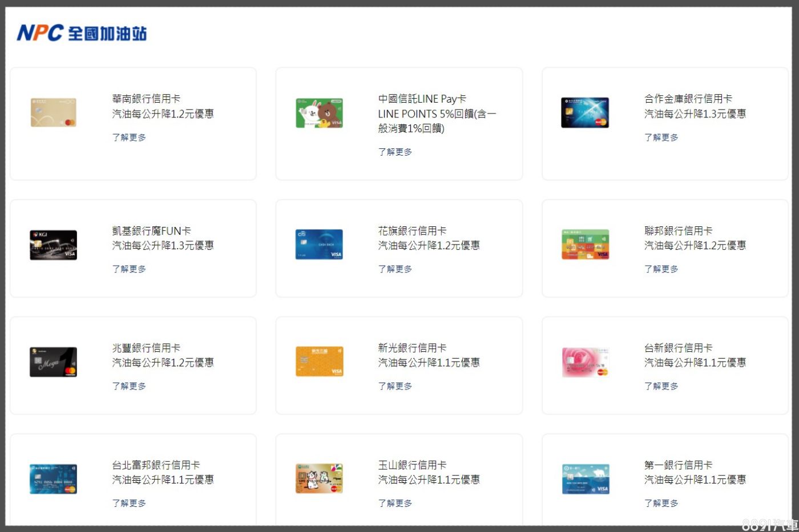Click the KGI 凱基銀行魔FUN卡 image
The height and width of the screenshot is (532, 799).
coord(53,244)
